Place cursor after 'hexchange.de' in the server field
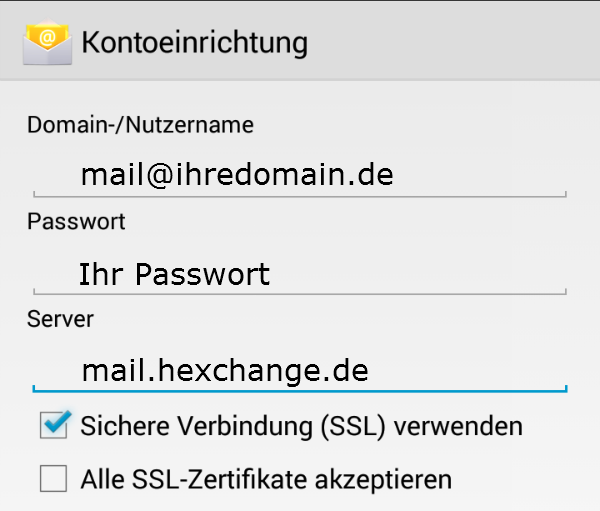The width and height of the screenshot is (600, 511). pyautogui.click(x=370, y=371)
